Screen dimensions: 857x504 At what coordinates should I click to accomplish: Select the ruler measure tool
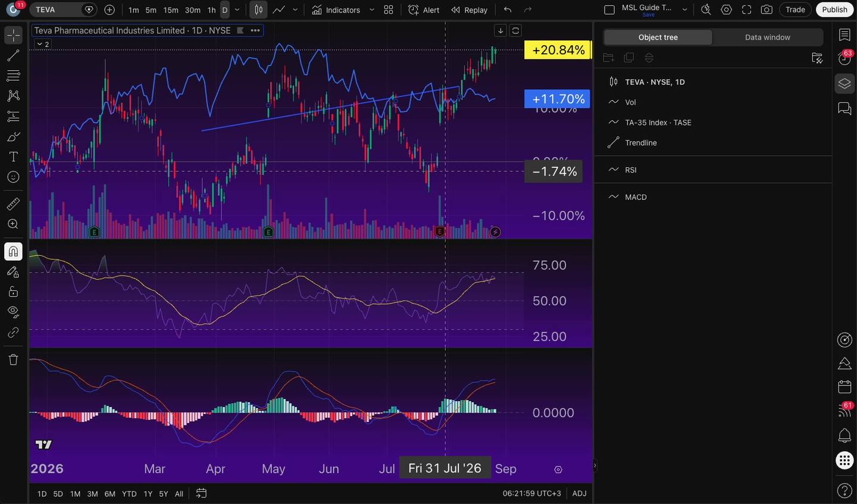(x=13, y=204)
